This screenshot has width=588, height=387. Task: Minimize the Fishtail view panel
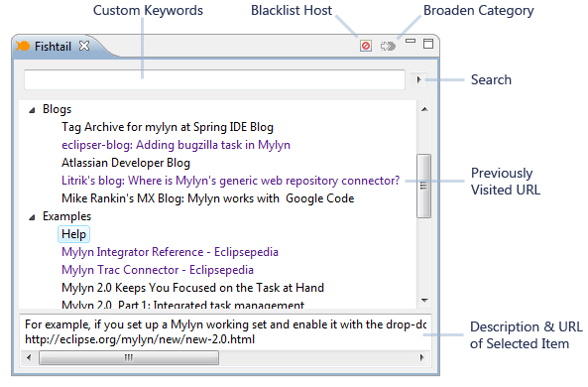click(x=411, y=41)
